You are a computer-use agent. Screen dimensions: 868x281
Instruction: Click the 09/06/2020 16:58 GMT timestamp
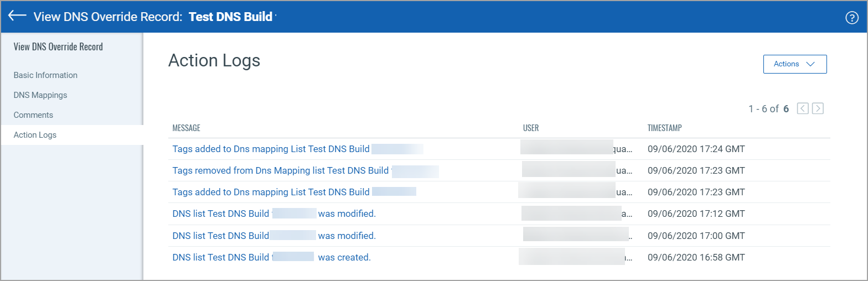click(696, 257)
